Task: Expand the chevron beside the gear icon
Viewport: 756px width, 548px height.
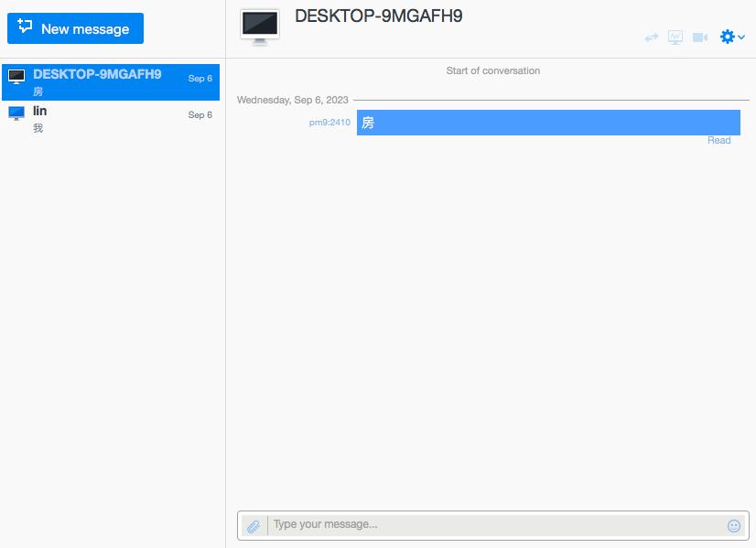Action: point(741,38)
